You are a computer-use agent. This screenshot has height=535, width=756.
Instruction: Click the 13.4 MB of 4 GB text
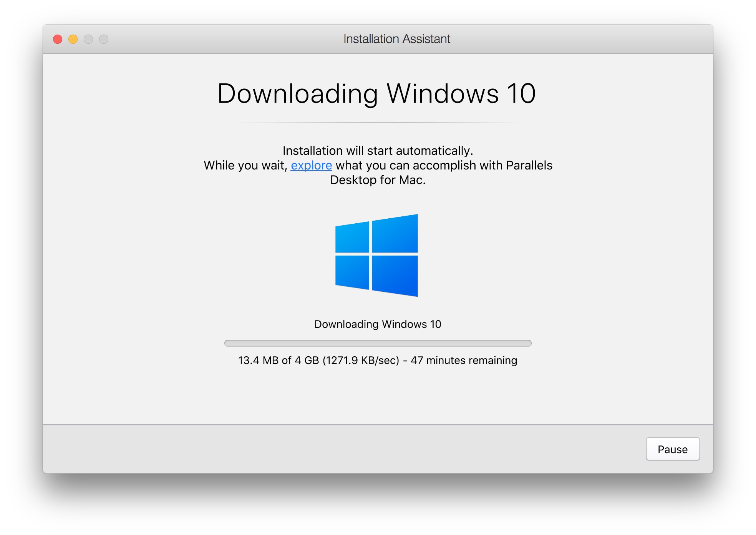point(279,360)
